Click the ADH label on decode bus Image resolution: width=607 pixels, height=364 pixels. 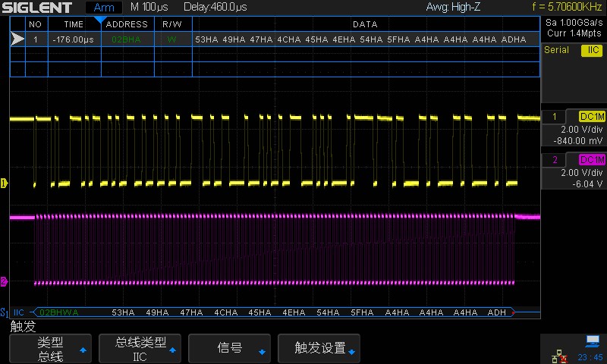(x=497, y=312)
